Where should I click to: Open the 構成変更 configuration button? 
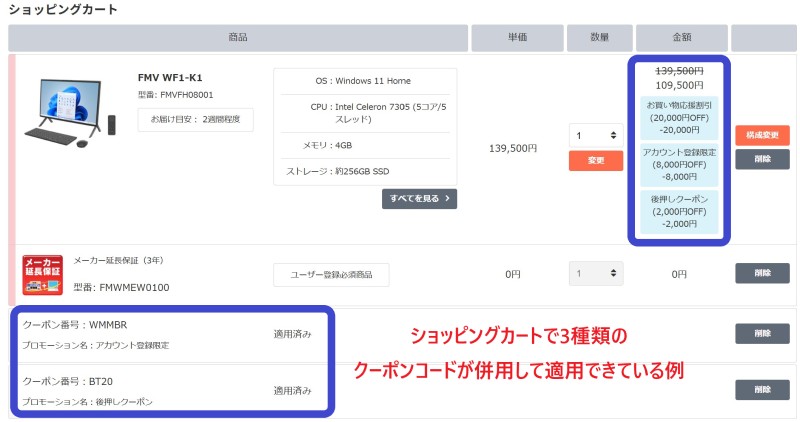click(762, 135)
